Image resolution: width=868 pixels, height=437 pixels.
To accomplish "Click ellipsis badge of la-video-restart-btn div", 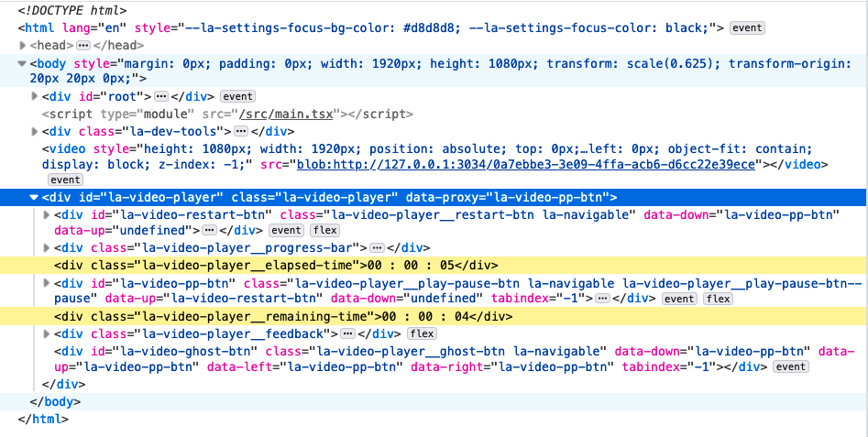I will tap(209, 230).
